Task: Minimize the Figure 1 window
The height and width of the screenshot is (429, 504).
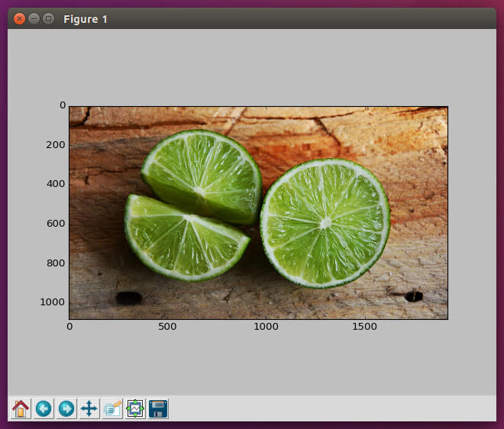Action: point(34,18)
